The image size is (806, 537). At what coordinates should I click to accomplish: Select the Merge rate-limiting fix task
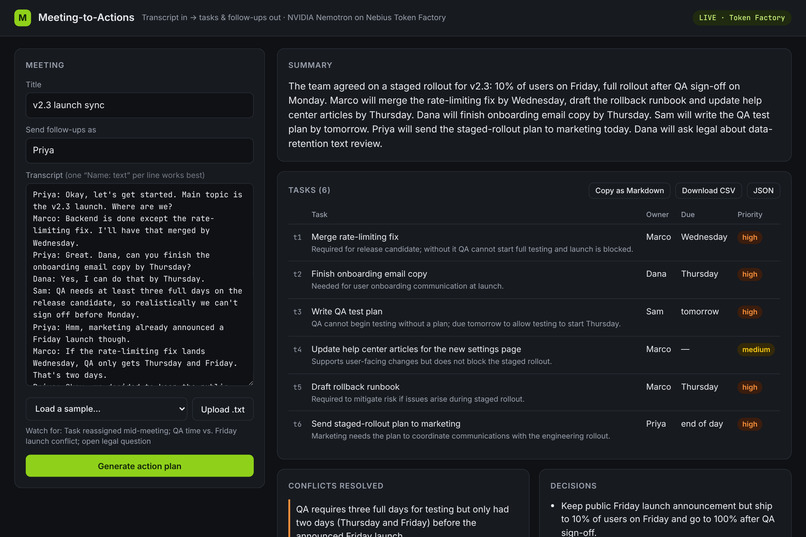click(x=534, y=243)
